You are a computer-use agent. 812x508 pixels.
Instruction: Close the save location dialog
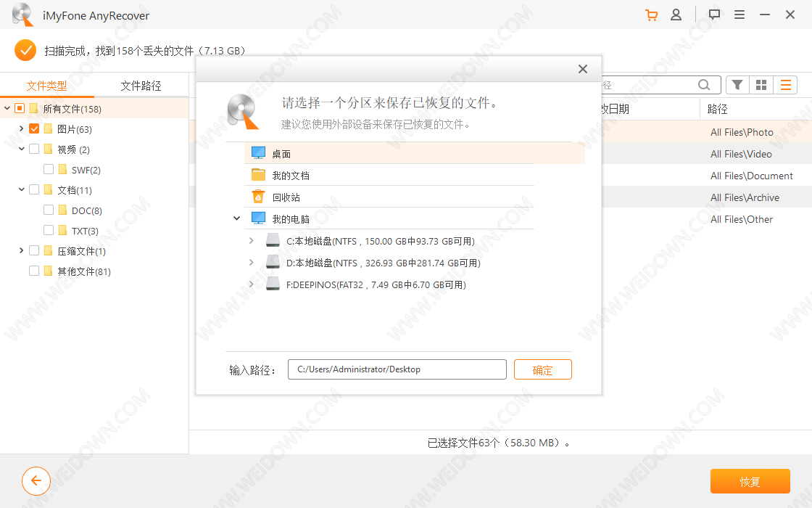pos(582,69)
